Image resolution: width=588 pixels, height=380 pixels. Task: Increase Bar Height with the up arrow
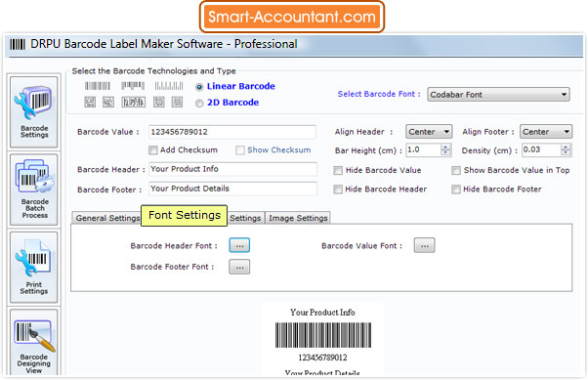[445, 147]
